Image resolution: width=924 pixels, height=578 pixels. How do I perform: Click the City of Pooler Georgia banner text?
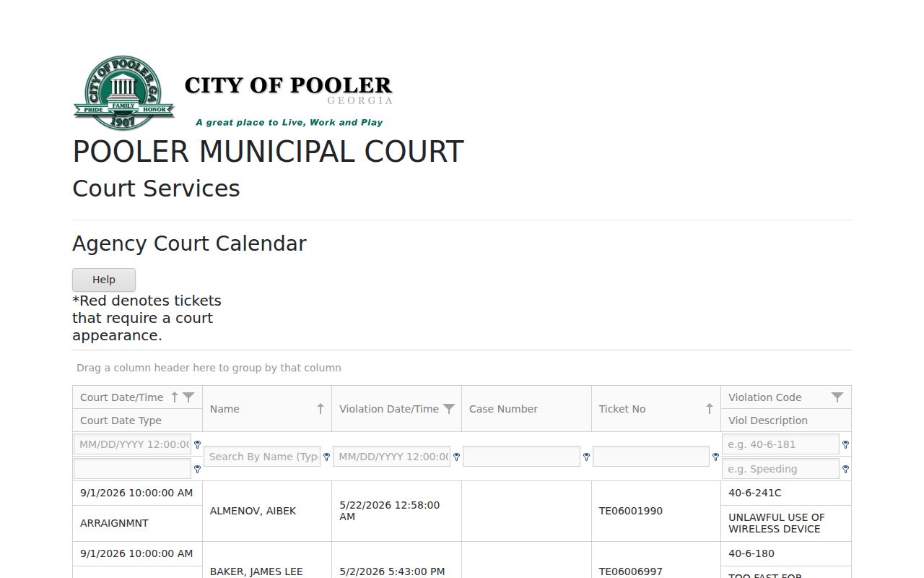(289, 90)
